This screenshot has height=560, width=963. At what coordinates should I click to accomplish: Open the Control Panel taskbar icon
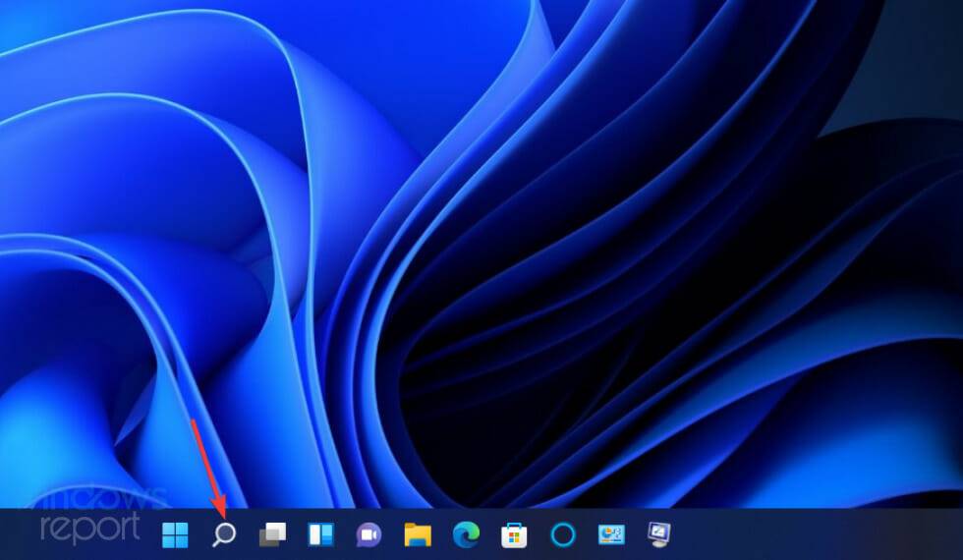tap(611, 534)
